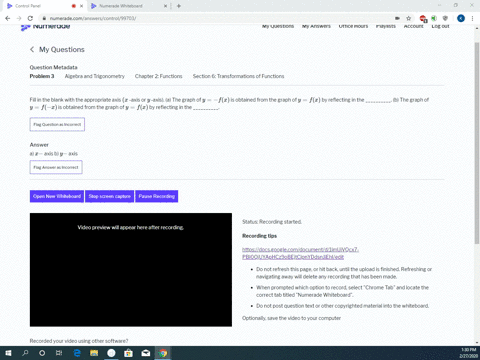This screenshot has width=480, height=360.
Task: Open Windows Start menu
Action: 8,353
